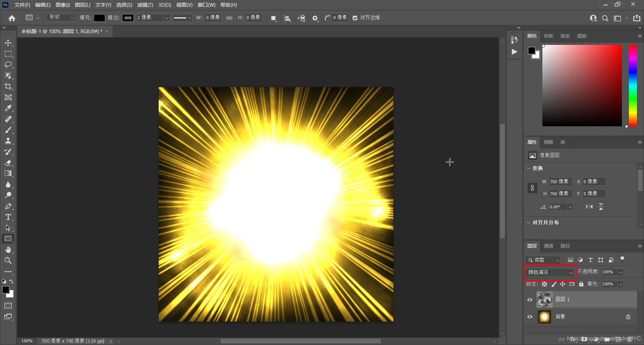Select the History Brush tool

tap(8, 152)
